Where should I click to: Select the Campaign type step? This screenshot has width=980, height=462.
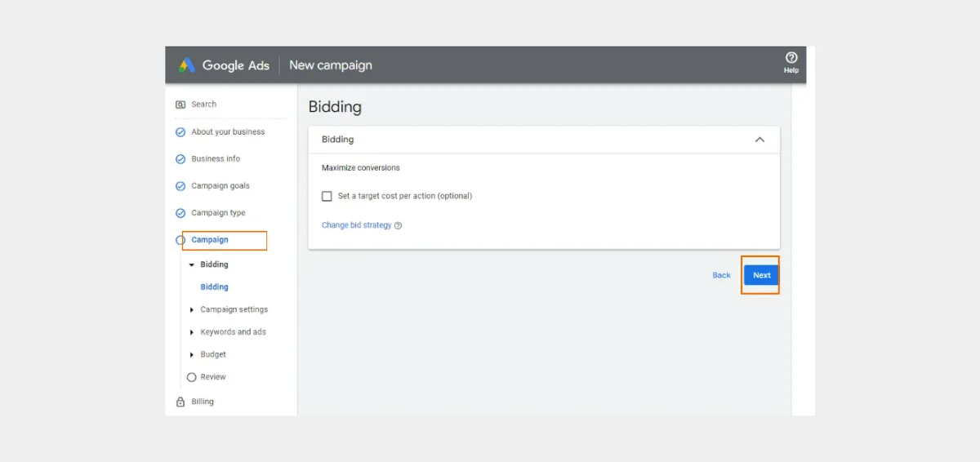tap(218, 213)
